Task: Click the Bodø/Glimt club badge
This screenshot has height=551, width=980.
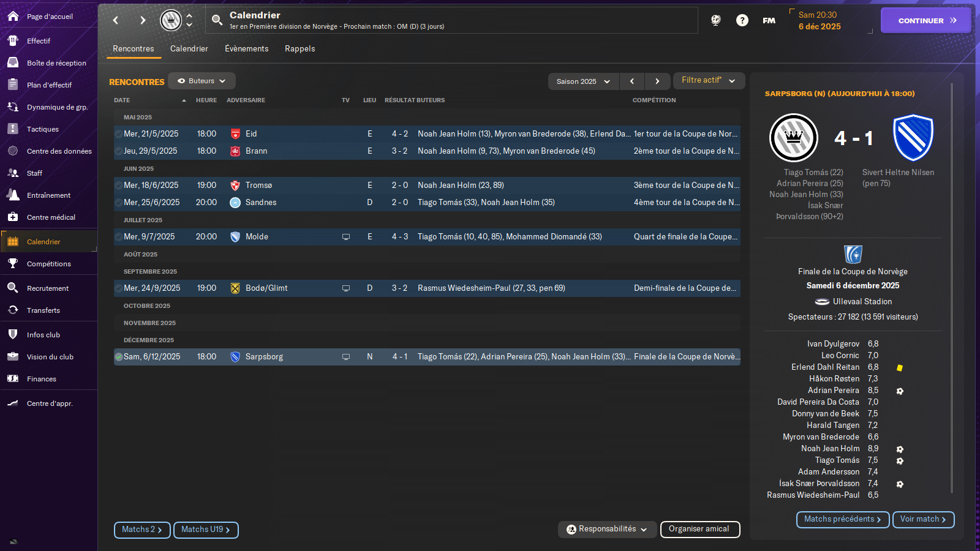Action: point(235,288)
